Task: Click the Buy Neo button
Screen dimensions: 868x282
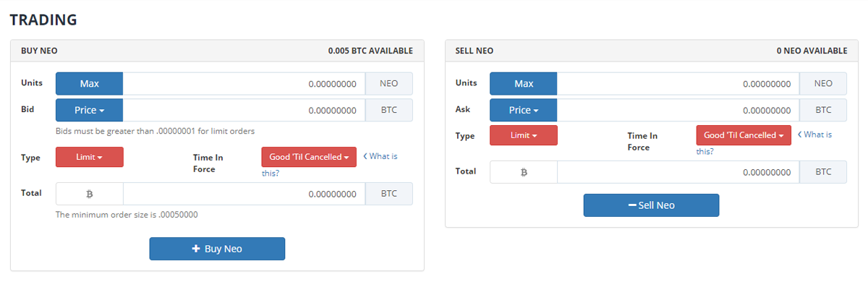Action: 217,249
